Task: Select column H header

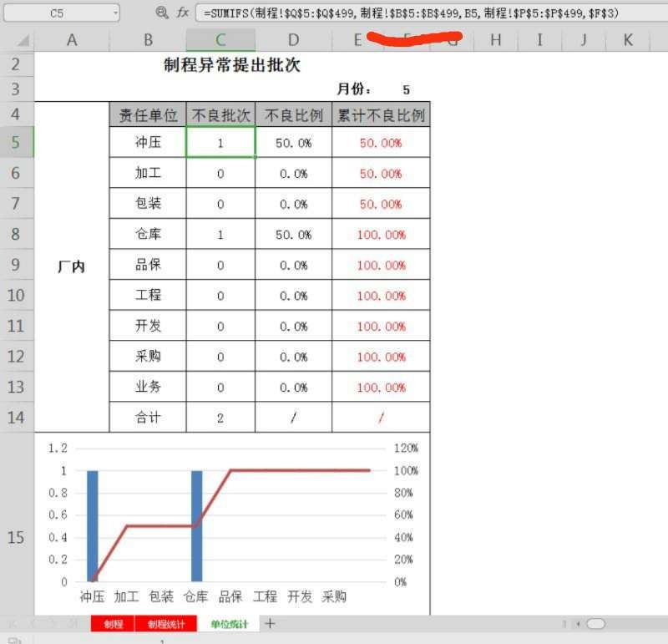Action: [495, 40]
